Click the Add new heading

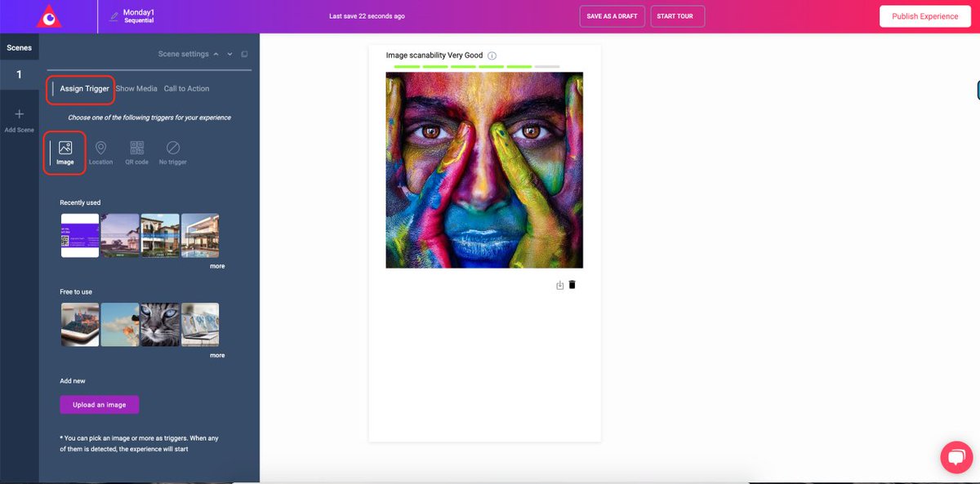click(x=73, y=380)
